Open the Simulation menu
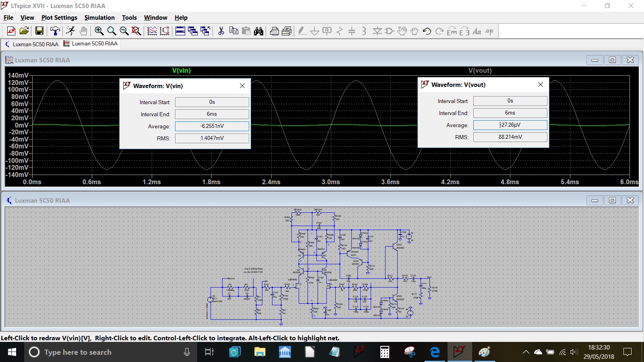 click(x=99, y=18)
